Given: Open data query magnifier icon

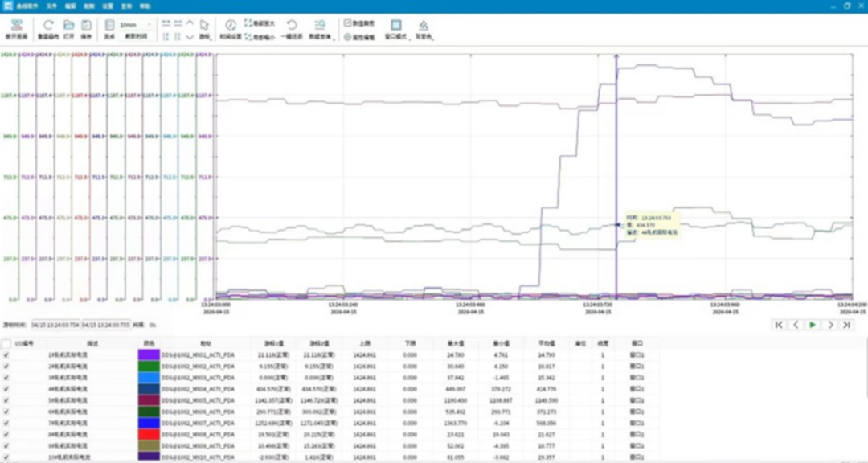Looking at the screenshot, I should tap(320, 25).
